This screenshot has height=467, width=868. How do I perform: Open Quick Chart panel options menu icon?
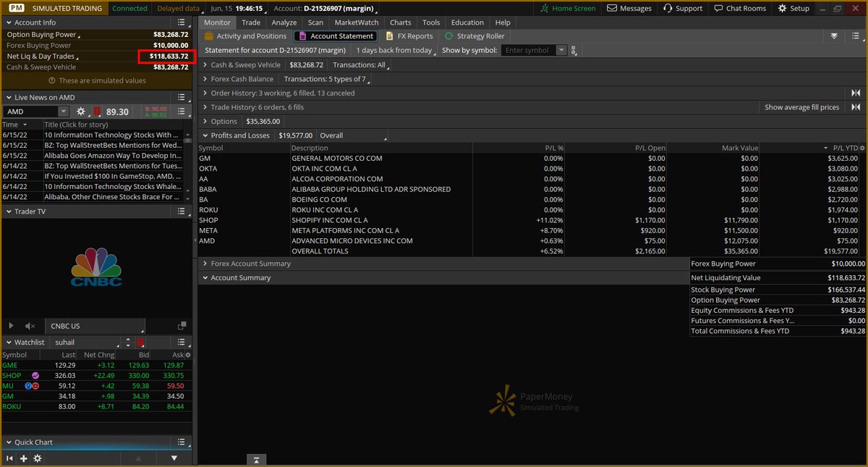pos(183,442)
